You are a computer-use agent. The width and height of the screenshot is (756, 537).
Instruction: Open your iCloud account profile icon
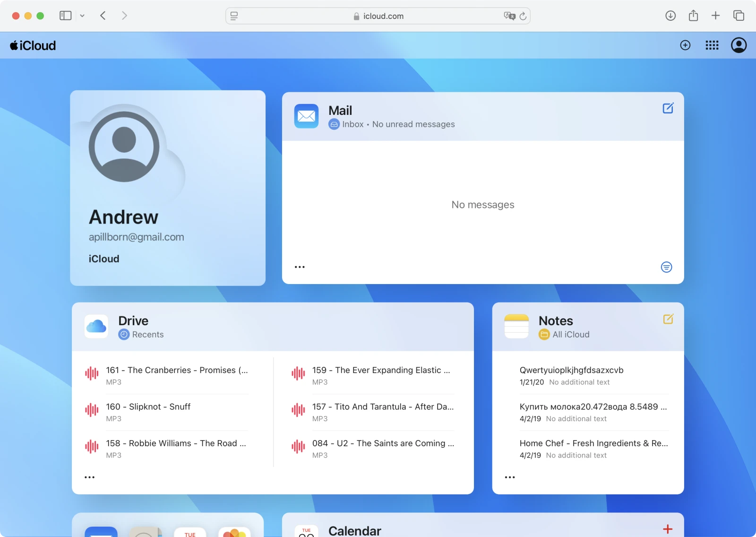739,45
